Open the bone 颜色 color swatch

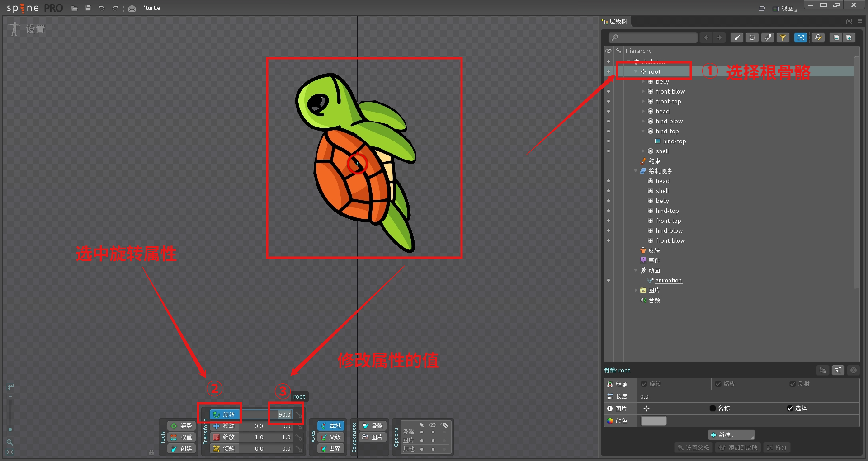[653, 421]
